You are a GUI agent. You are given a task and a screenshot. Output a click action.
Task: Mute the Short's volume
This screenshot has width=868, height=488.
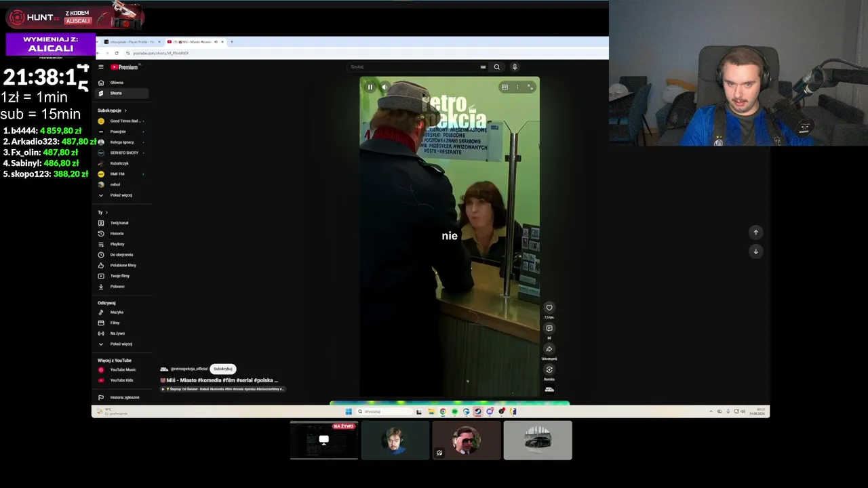click(x=384, y=87)
